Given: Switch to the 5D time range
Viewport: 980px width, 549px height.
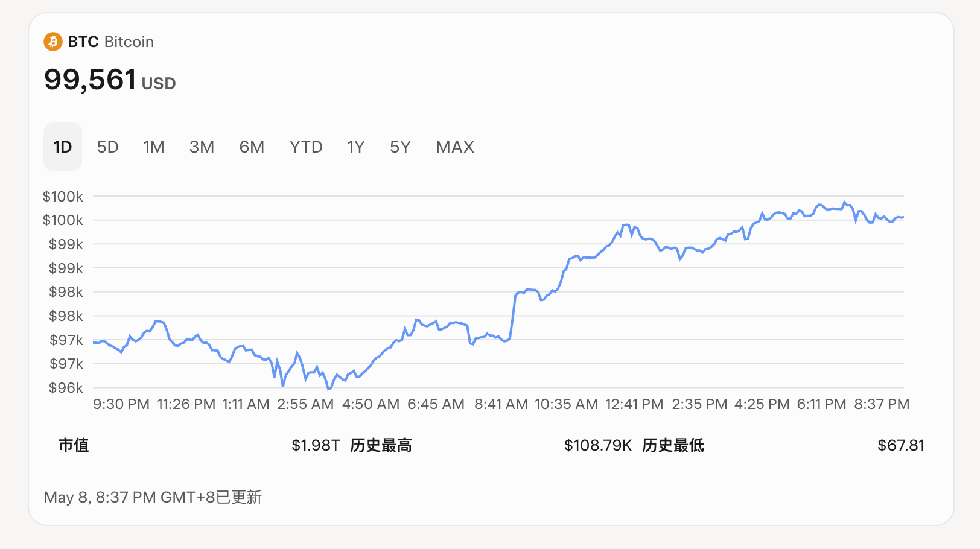Looking at the screenshot, I should coord(107,147).
